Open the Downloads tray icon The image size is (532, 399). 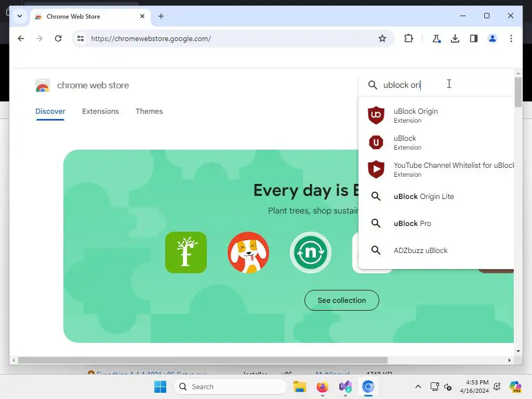pos(455,38)
